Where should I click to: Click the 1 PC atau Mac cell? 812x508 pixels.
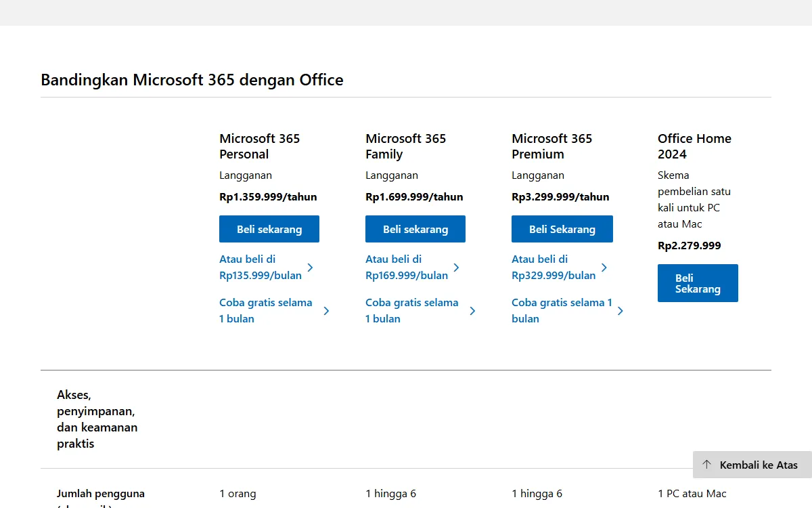point(692,494)
